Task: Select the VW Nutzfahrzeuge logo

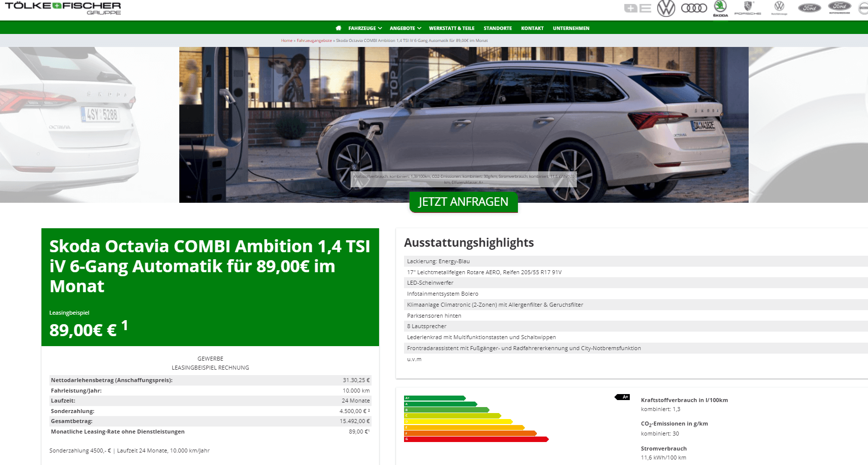Action: tap(779, 8)
